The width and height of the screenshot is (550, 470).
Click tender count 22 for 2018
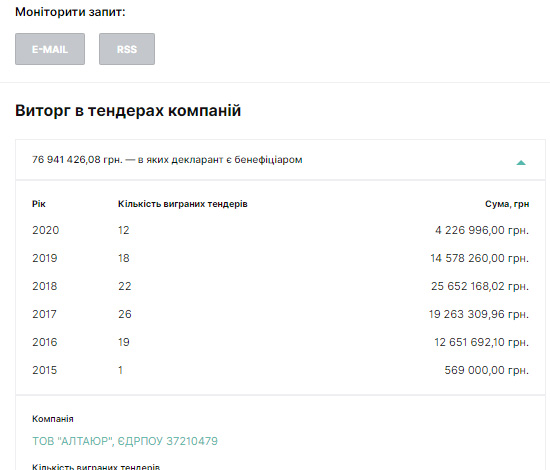pos(125,286)
